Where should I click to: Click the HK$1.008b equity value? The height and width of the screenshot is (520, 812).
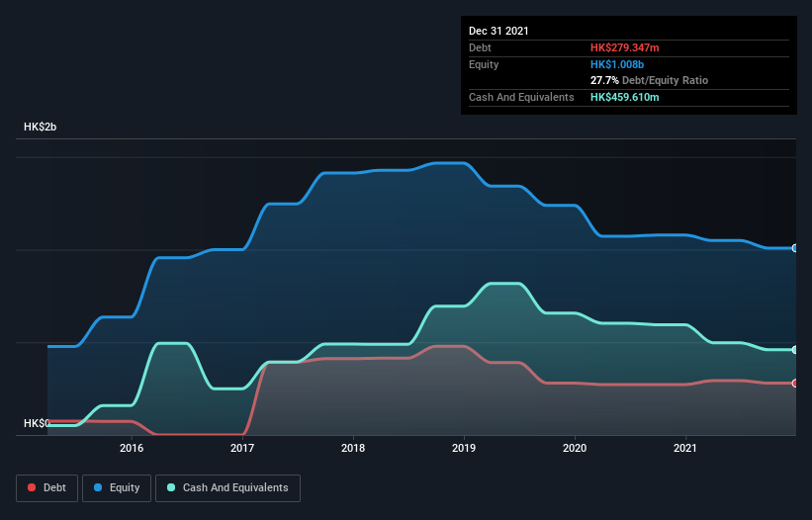(x=617, y=64)
